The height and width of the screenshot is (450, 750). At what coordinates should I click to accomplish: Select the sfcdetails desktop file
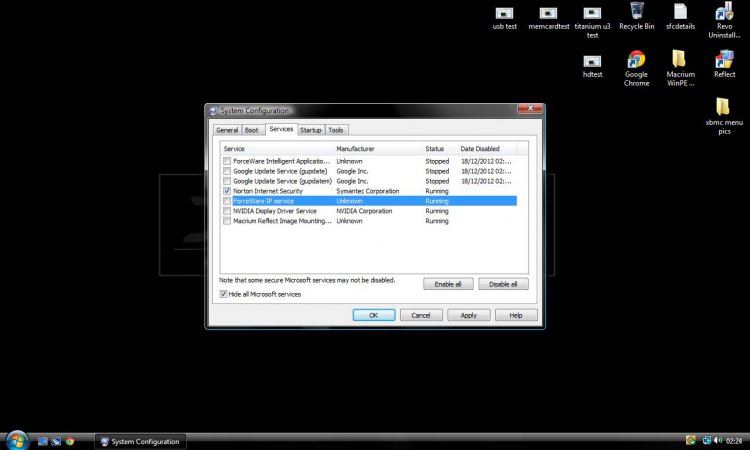(680, 13)
